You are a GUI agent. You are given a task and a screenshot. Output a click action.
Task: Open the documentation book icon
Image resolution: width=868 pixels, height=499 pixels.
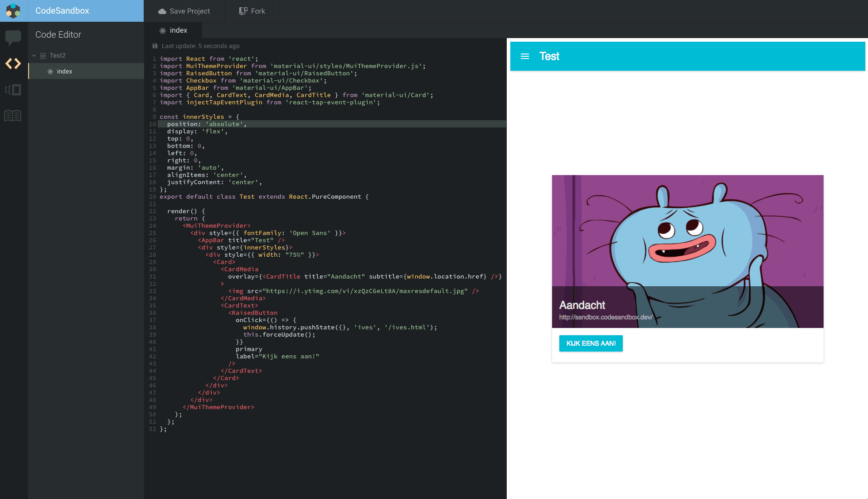coord(13,116)
